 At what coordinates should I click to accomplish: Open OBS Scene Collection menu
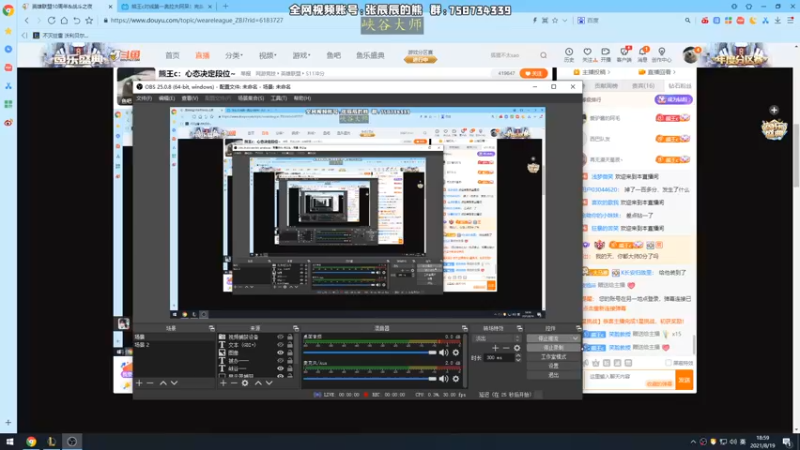pyautogui.click(x=251, y=98)
